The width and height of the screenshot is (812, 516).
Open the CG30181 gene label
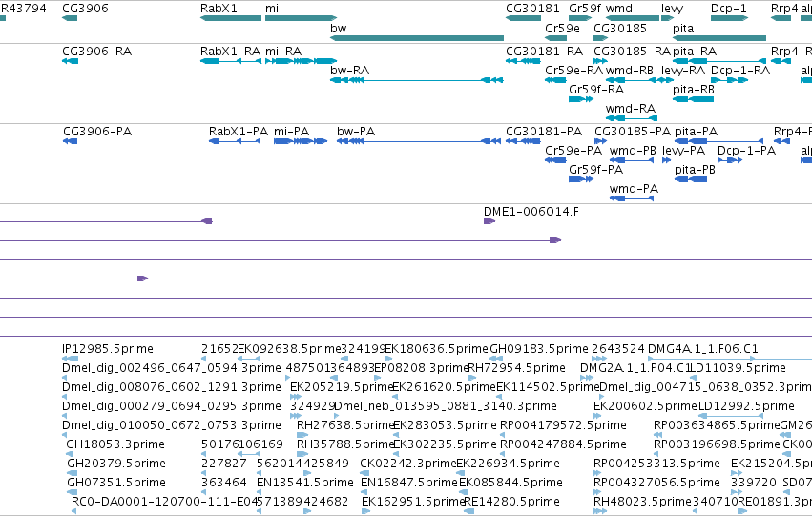coord(532,9)
